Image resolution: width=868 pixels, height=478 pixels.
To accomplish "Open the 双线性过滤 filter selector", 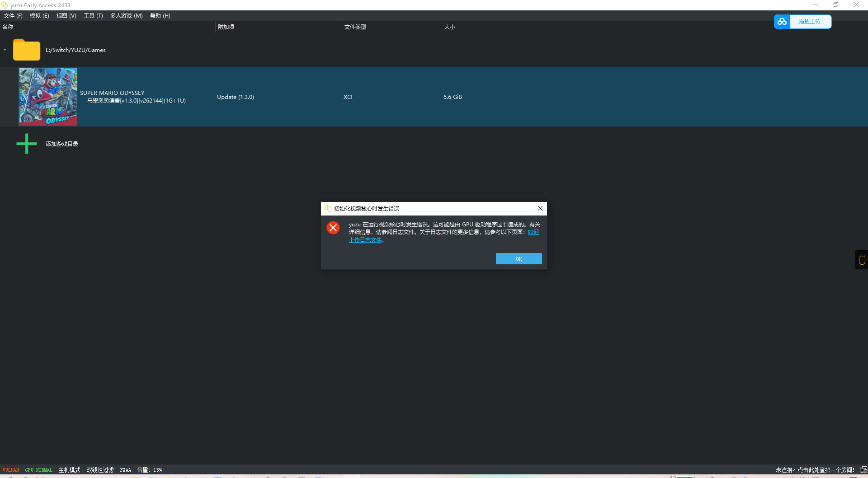I will click(100, 470).
